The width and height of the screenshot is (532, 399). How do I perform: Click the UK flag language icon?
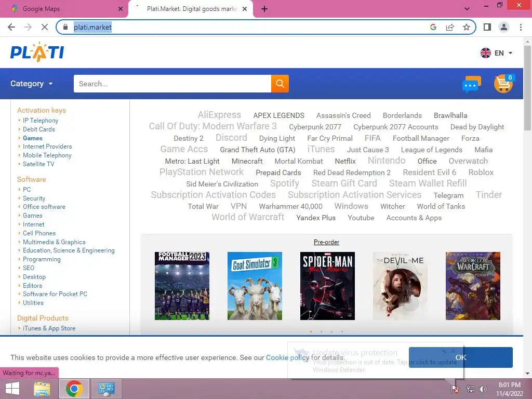[486, 53]
